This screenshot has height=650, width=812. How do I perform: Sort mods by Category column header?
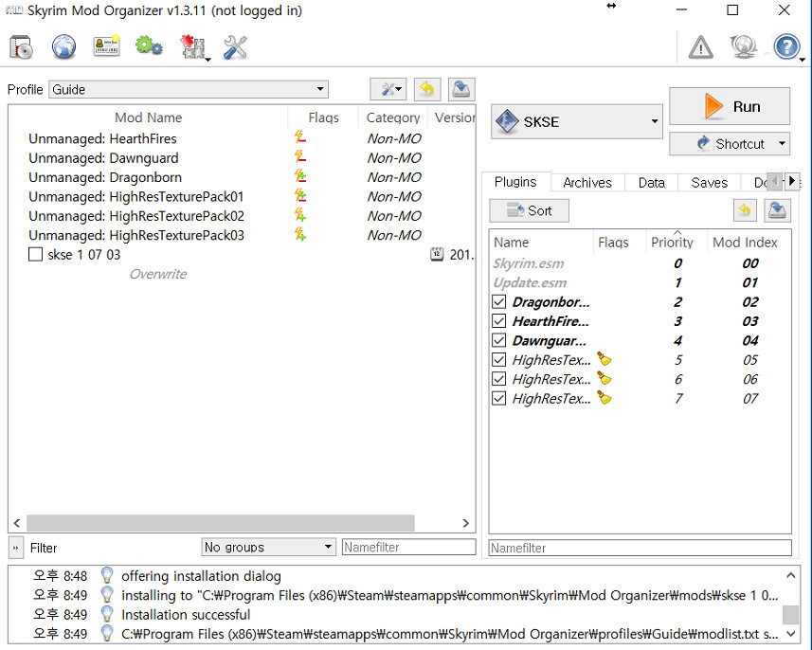[x=393, y=117]
